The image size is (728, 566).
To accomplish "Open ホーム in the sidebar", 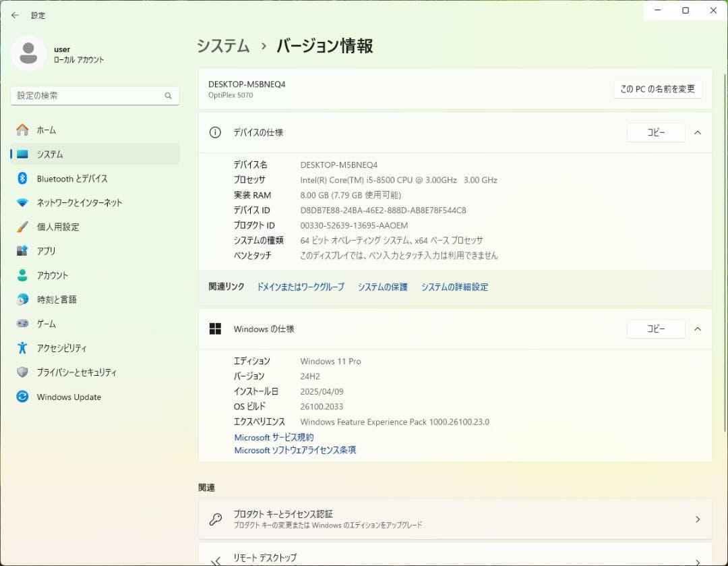I will click(95, 130).
